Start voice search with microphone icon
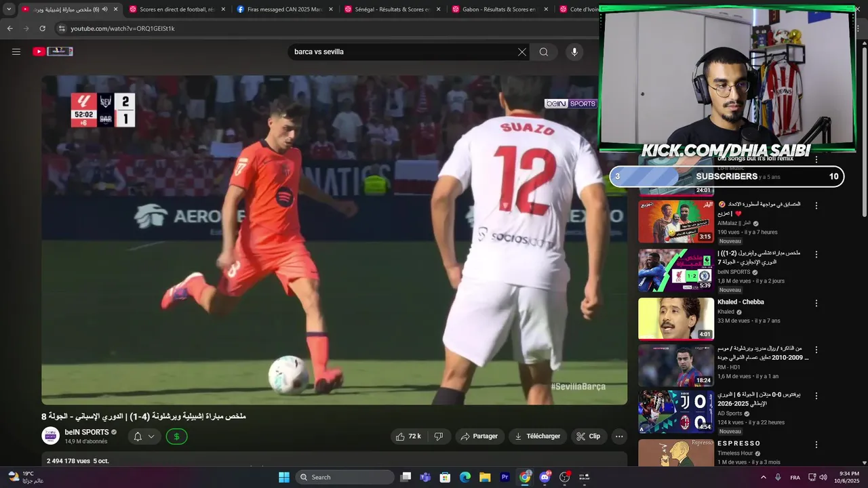Viewport: 868px width, 488px height. tap(574, 52)
